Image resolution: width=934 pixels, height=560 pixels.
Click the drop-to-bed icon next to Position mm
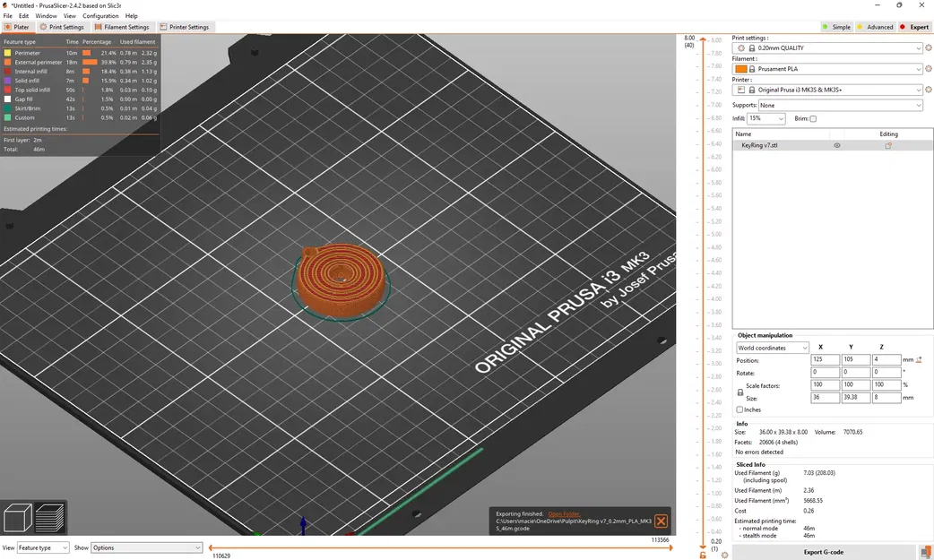919,360
